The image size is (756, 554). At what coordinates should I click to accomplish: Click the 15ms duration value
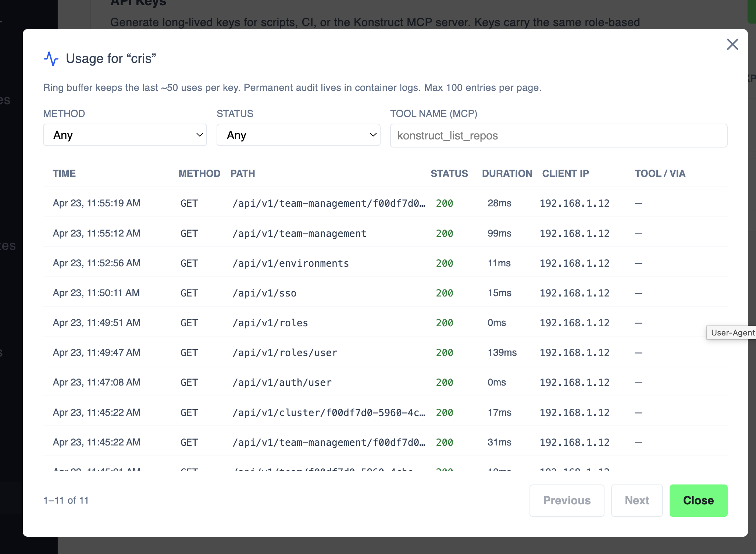499,293
